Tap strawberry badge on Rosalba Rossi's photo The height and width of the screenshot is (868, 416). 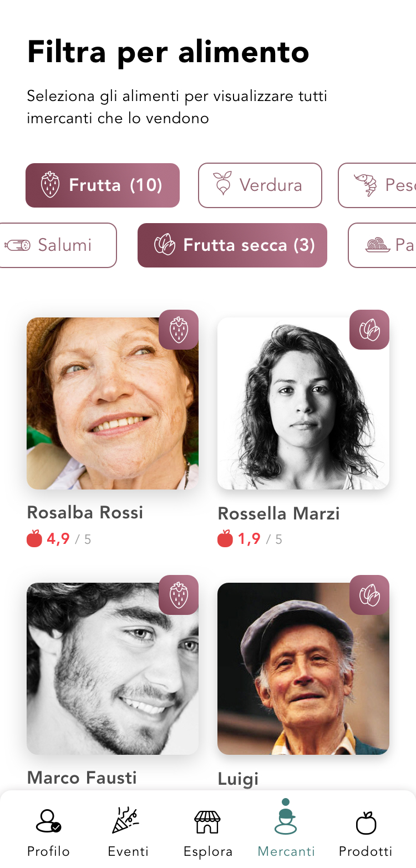click(179, 330)
